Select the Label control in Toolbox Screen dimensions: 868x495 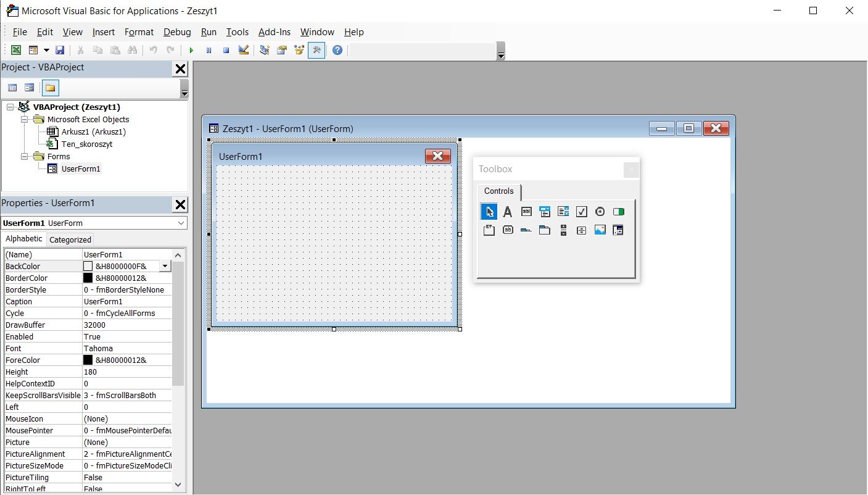[507, 212]
